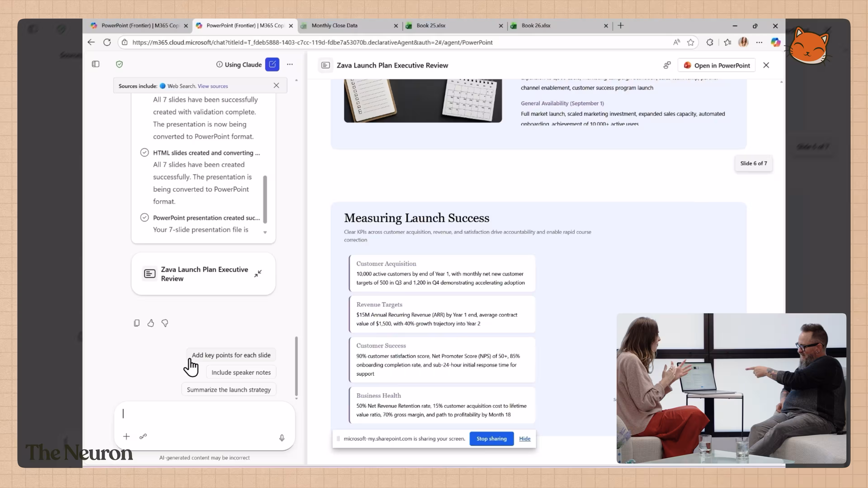Open the chat more options ellipsis
The image size is (868, 488).
pyautogui.click(x=290, y=64)
